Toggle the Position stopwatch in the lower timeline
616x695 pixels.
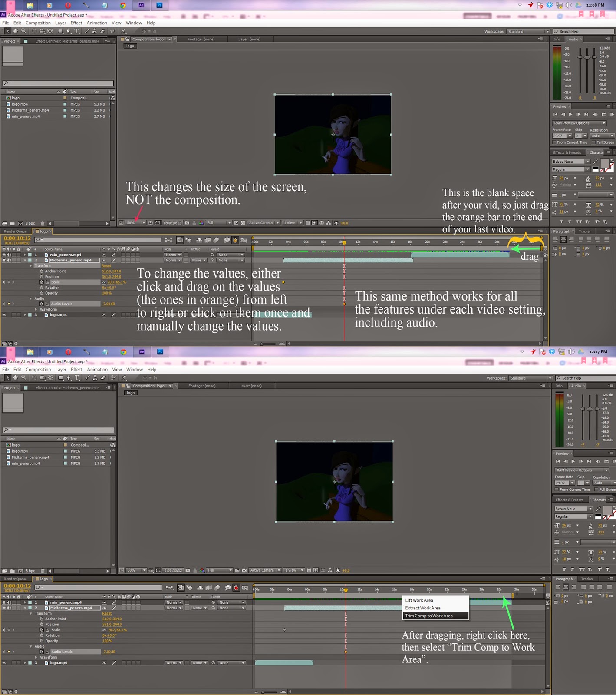click(x=42, y=624)
